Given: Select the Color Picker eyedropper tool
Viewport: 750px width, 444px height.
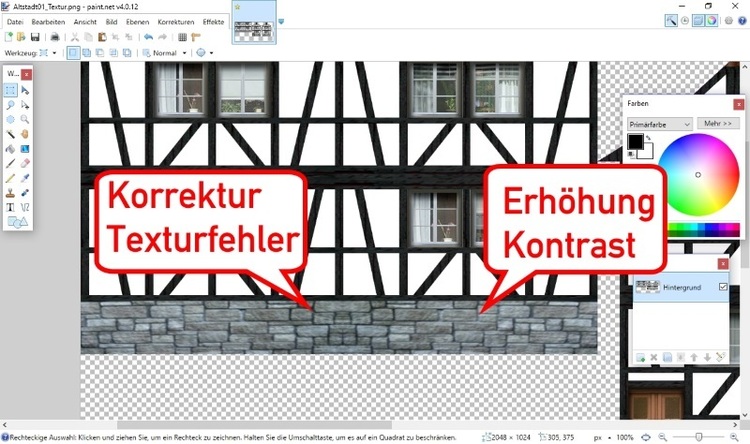Looking at the screenshot, I should [x=25, y=178].
